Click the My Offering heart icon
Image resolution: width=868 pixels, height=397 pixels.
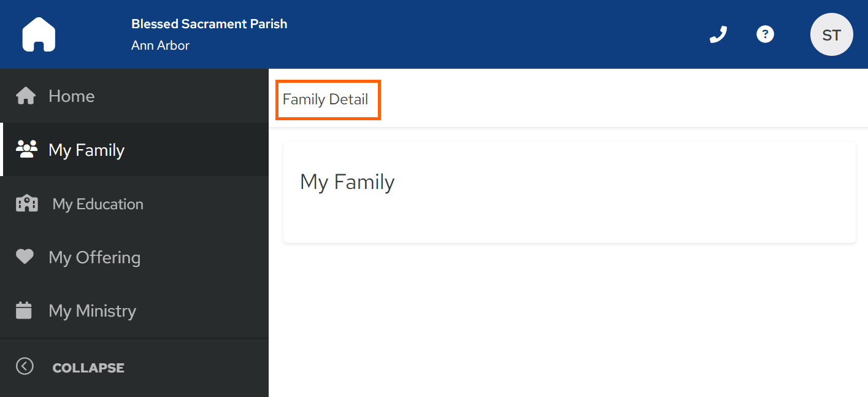(x=25, y=256)
